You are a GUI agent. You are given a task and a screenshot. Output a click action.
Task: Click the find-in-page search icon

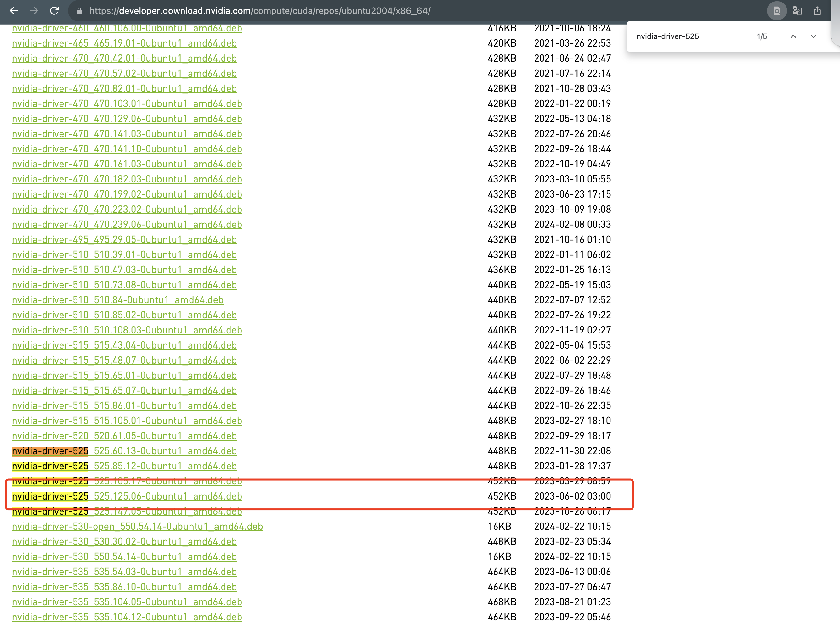(x=777, y=11)
